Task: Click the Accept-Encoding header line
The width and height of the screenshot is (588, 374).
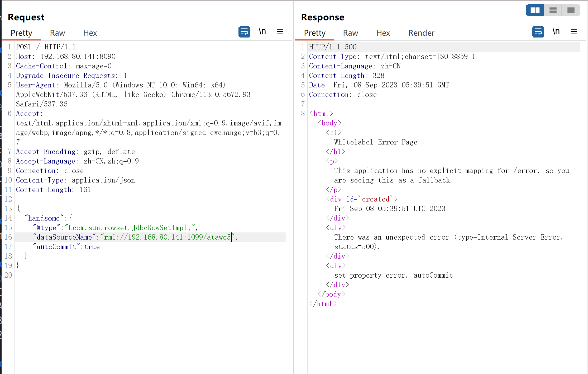Action: pos(75,152)
